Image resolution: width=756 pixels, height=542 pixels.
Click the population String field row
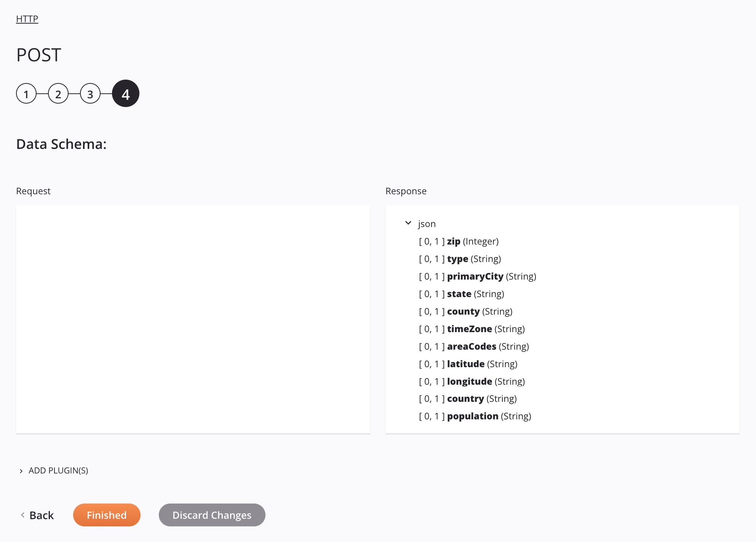pos(475,416)
